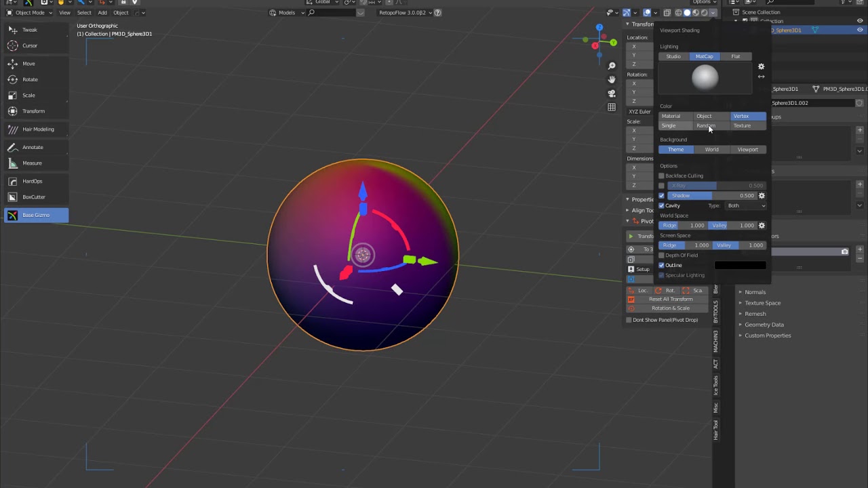Open the Models dropdown
Viewport: 868px width, 488px height.
tap(286, 12)
